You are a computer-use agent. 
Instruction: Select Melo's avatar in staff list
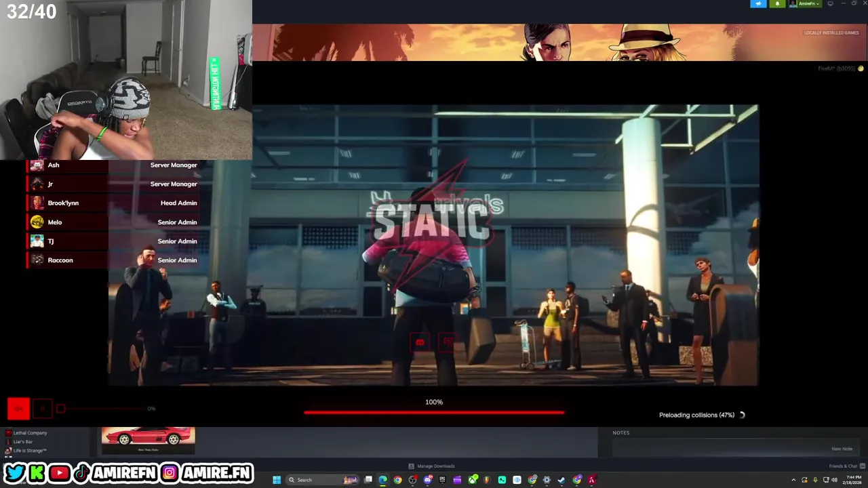(x=37, y=222)
